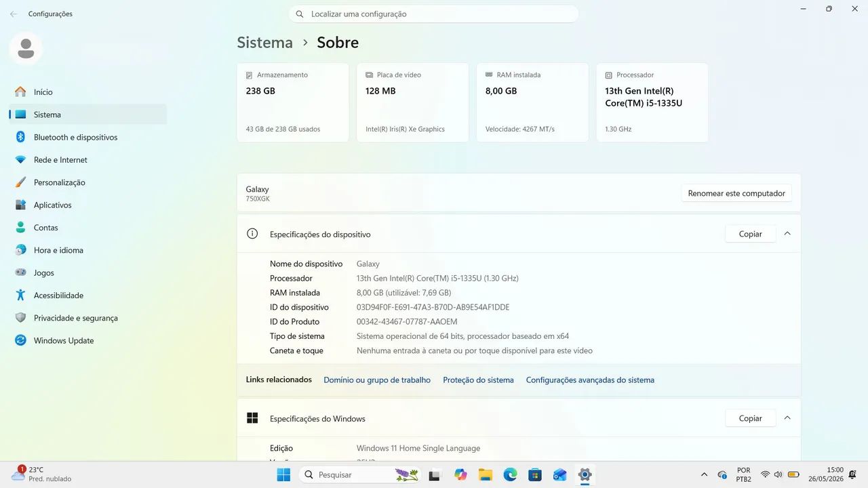Click the Windows Update sync icon
868x488 pixels.
20,340
